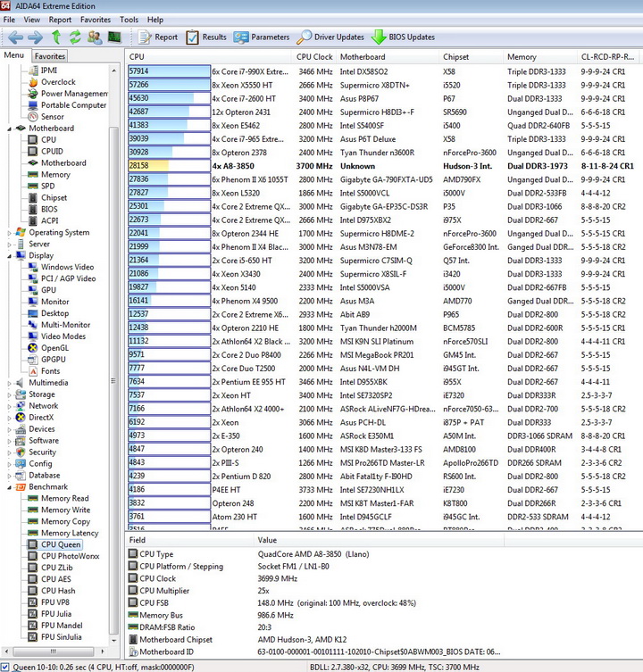The height and width of the screenshot is (672, 643).
Task: Open the View menu
Action: coord(32,20)
